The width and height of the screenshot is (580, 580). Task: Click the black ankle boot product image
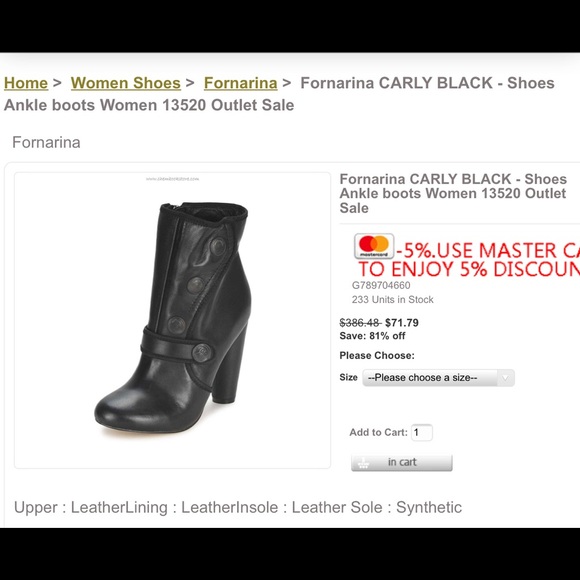tap(173, 320)
